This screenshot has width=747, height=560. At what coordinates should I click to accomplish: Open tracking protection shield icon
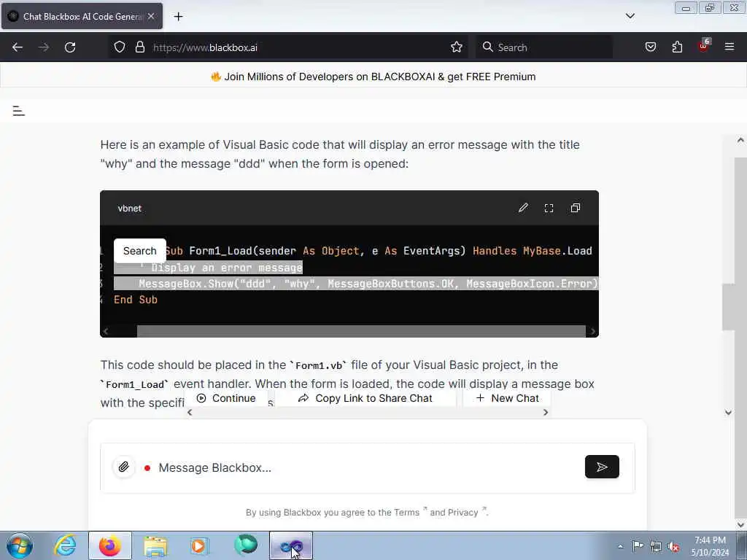(x=120, y=47)
